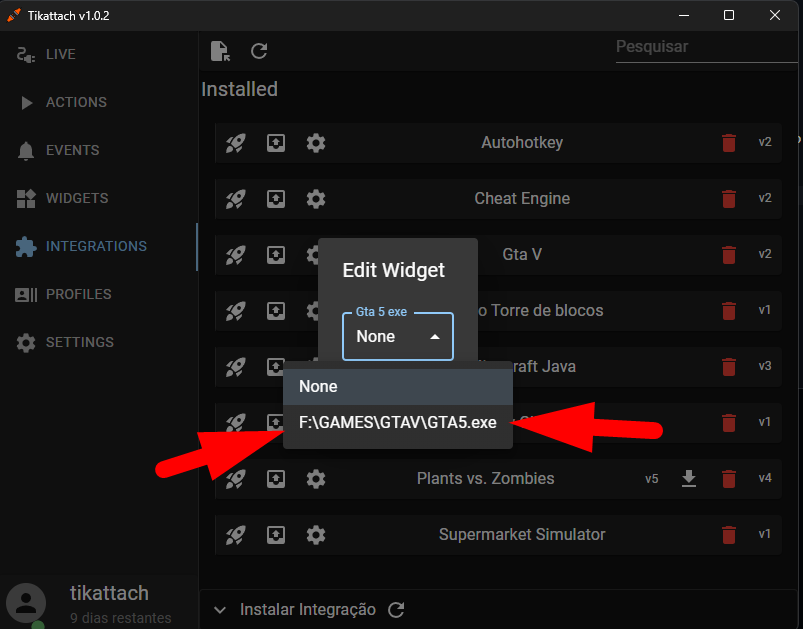Screen dimensions: 803x629
Task: Click the rocket icon in the Gta V row
Action: (x=236, y=255)
